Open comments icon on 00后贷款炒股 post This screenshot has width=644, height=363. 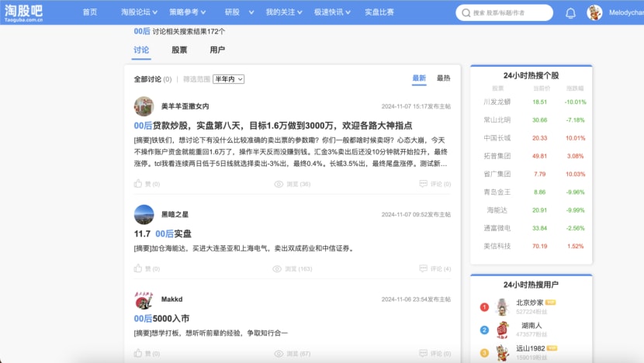point(424,184)
